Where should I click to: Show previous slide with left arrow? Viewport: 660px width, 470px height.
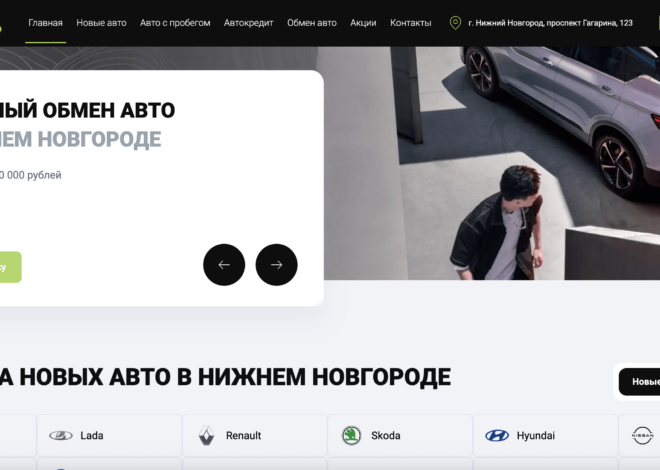pos(224,265)
